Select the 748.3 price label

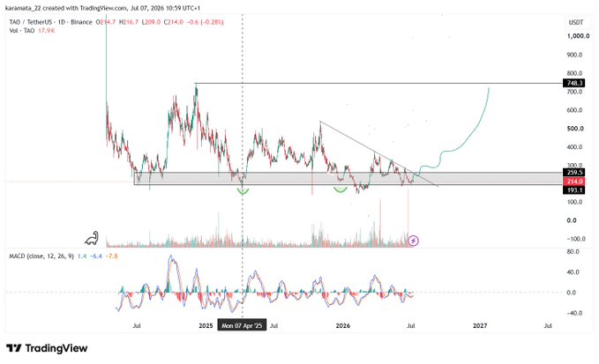(573, 83)
